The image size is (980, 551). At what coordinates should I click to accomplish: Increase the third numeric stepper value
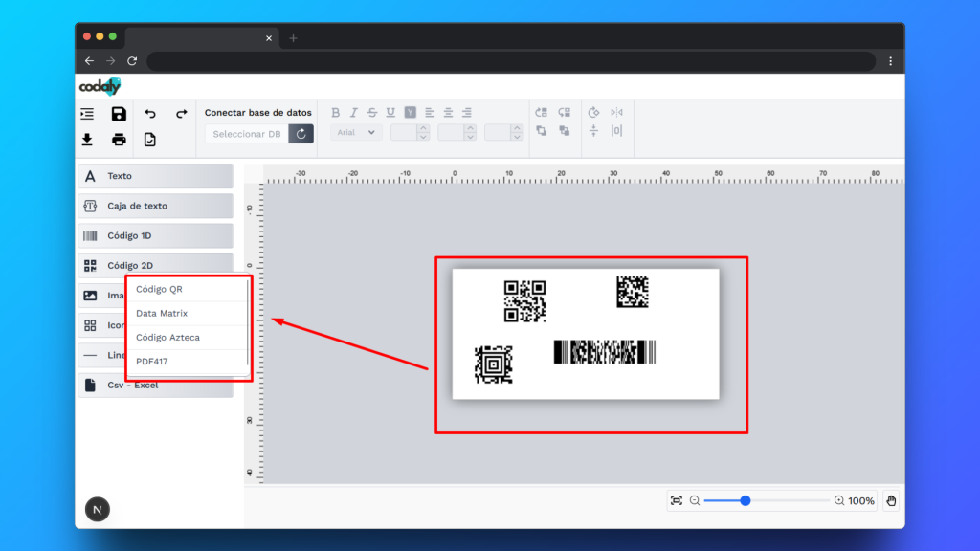click(x=517, y=128)
